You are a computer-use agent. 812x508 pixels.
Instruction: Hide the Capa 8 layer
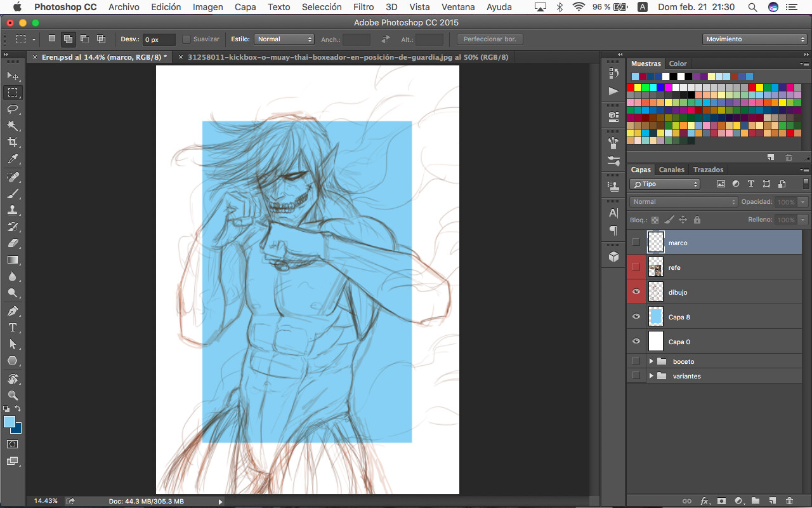point(636,316)
